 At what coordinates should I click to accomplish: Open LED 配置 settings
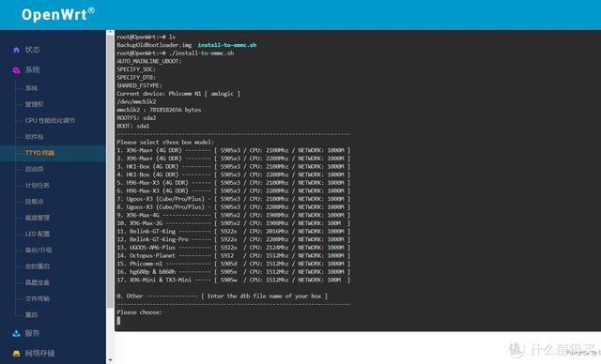(38, 234)
